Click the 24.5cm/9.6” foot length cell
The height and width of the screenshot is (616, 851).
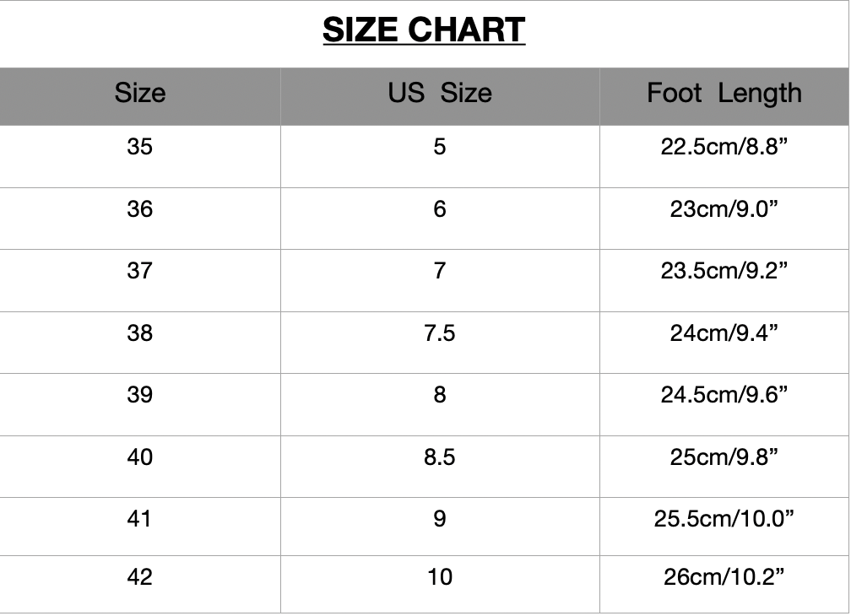point(724,395)
